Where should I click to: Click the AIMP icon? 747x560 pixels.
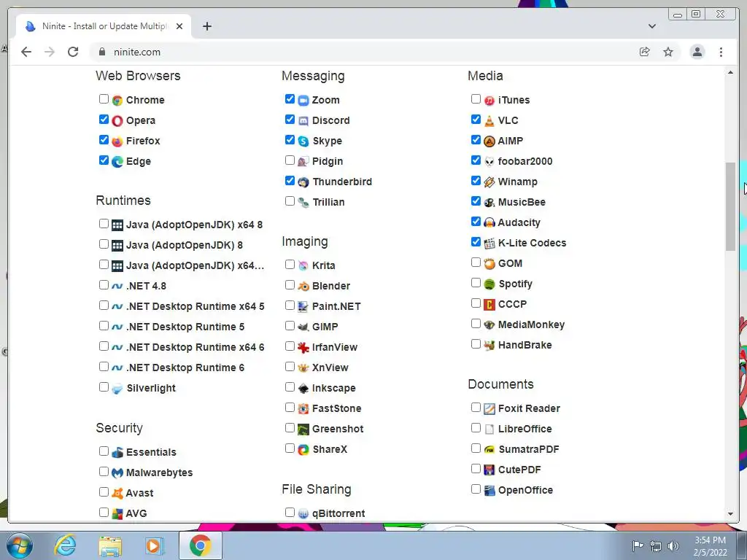[489, 141]
